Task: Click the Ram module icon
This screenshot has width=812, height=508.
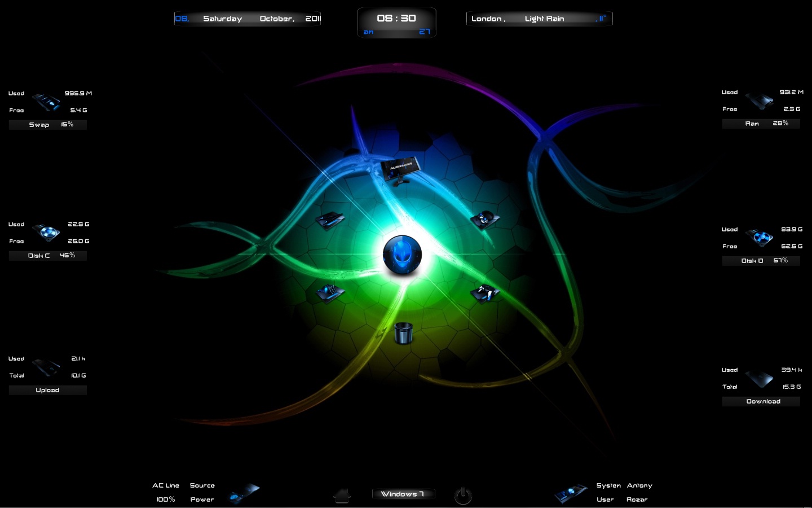Action: click(x=760, y=101)
